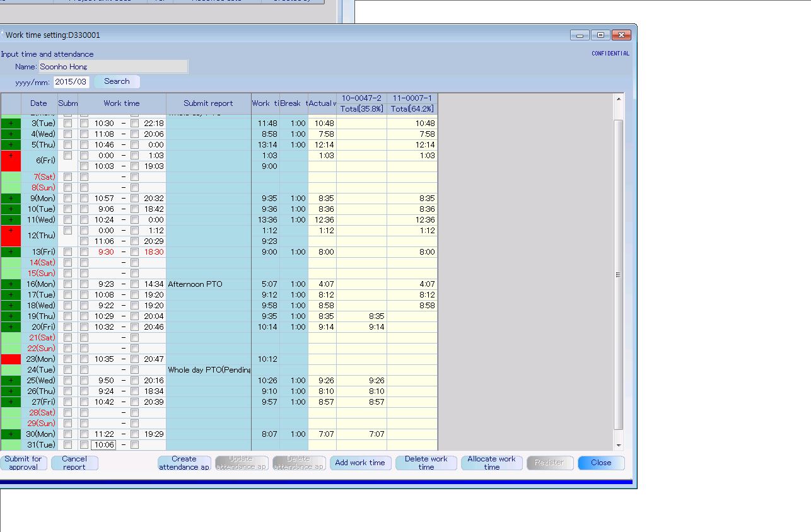Click the 10-0047-2 project column header
Image resolution: width=811 pixels, height=532 pixels.
pyautogui.click(x=361, y=98)
